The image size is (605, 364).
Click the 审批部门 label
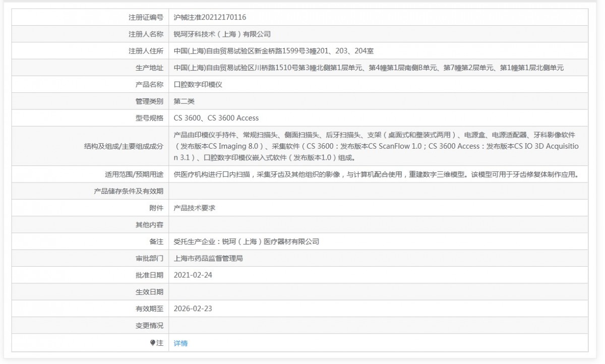149,258
